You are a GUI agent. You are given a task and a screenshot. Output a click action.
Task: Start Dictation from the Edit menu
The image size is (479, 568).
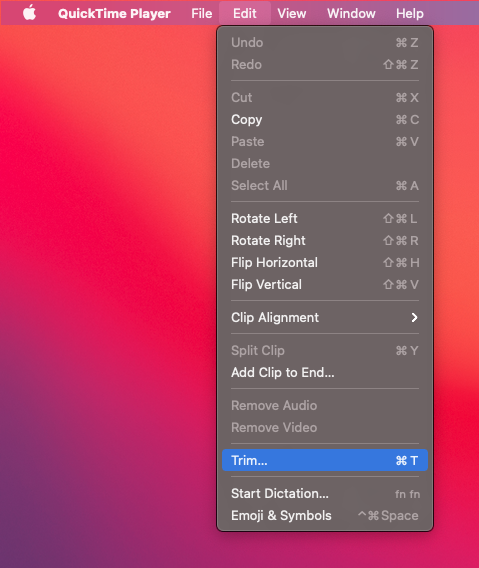(x=325, y=493)
